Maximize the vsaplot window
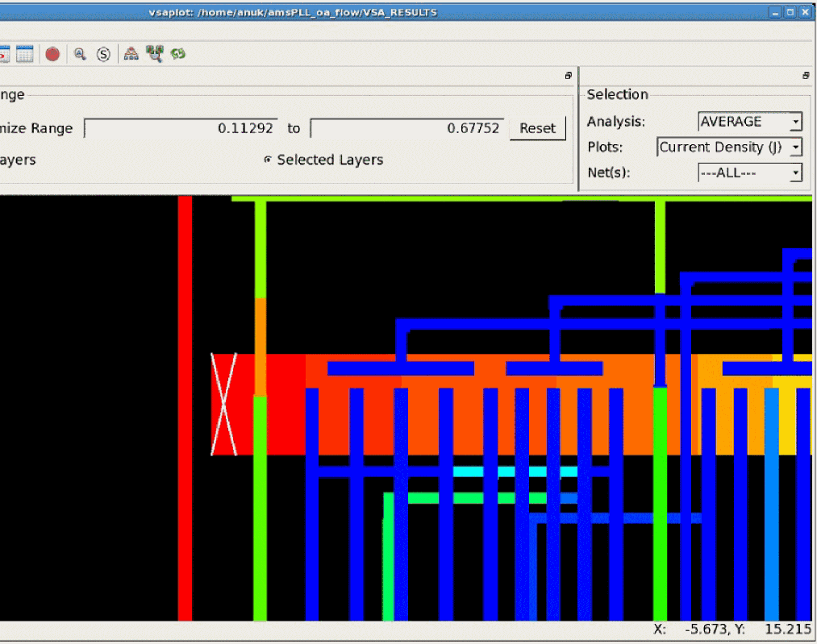Viewport: 817px width, 644px height. 790,12
